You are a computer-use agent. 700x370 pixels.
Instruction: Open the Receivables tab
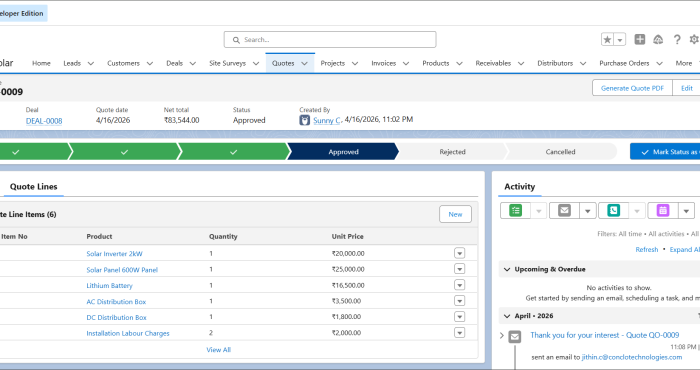click(493, 63)
